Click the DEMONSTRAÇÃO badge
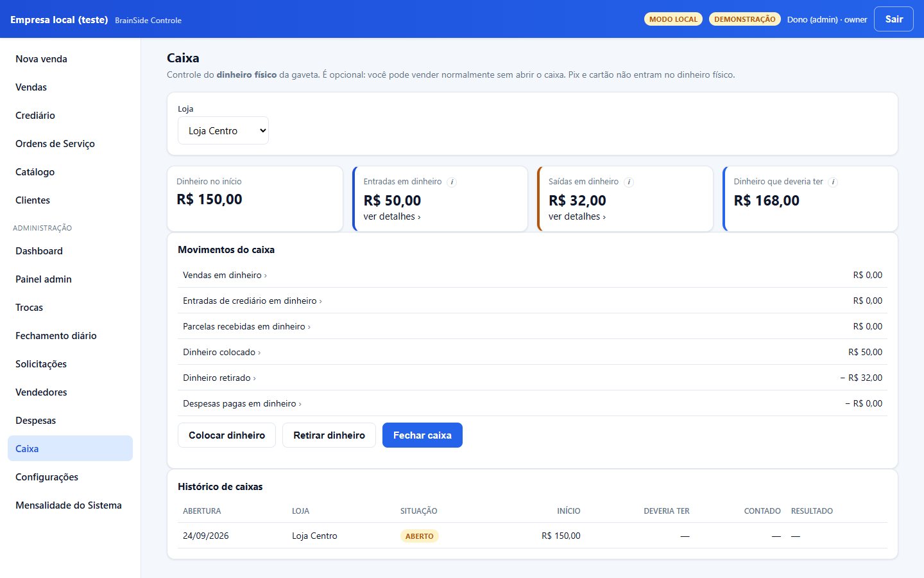Screen dimensions: 924x578 pyautogui.click(x=744, y=19)
